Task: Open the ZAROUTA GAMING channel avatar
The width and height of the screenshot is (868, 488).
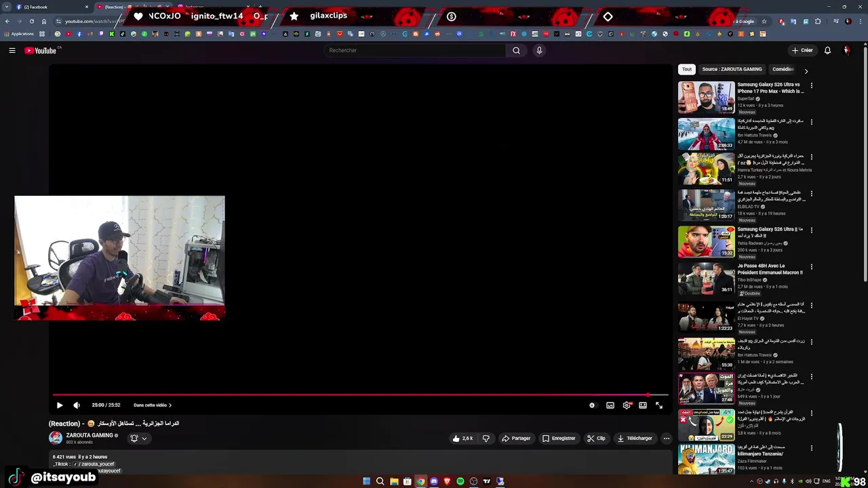Action: tap(56, 438)
